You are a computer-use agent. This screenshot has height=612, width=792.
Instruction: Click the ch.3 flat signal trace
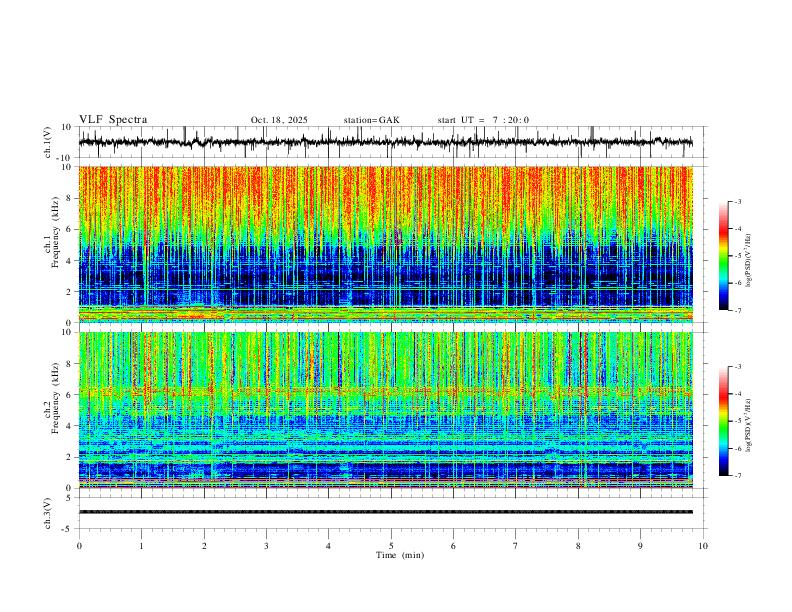point(386,512)
